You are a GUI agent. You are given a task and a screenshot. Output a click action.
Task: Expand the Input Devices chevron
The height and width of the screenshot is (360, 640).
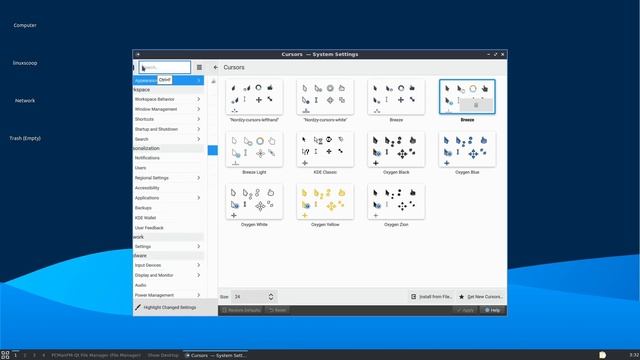point(199,265)
